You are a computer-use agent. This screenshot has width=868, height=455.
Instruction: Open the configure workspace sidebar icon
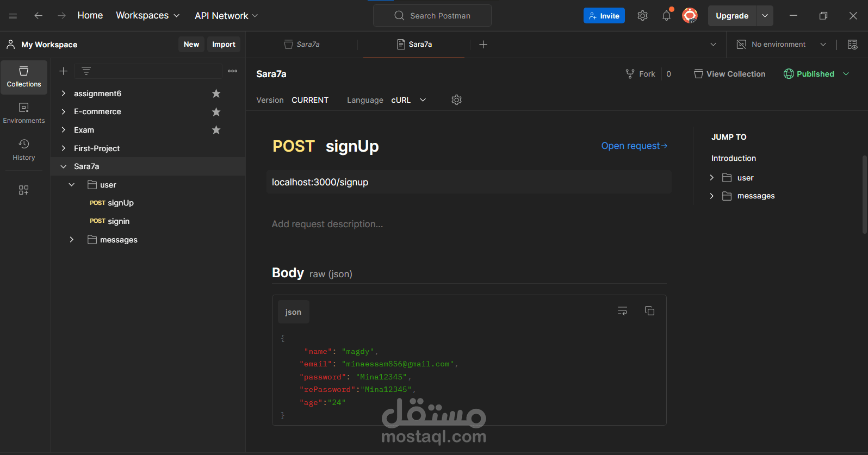click(23, 190)
